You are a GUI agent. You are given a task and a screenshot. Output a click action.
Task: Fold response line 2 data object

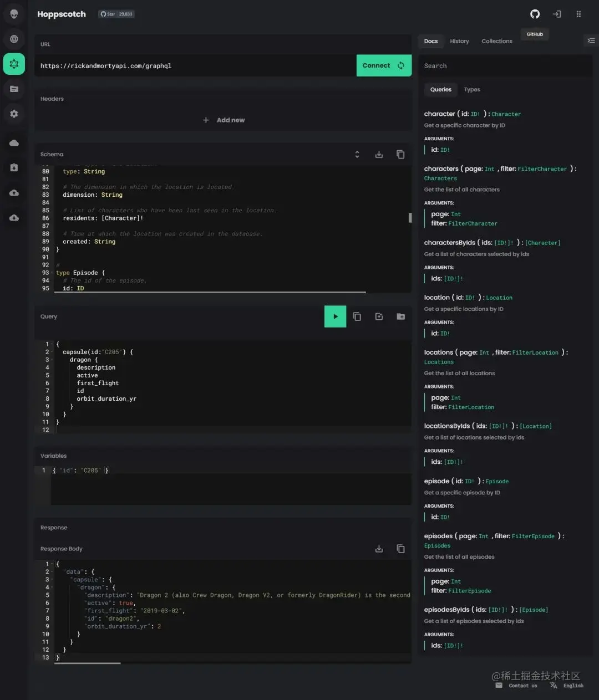point(52,571)
